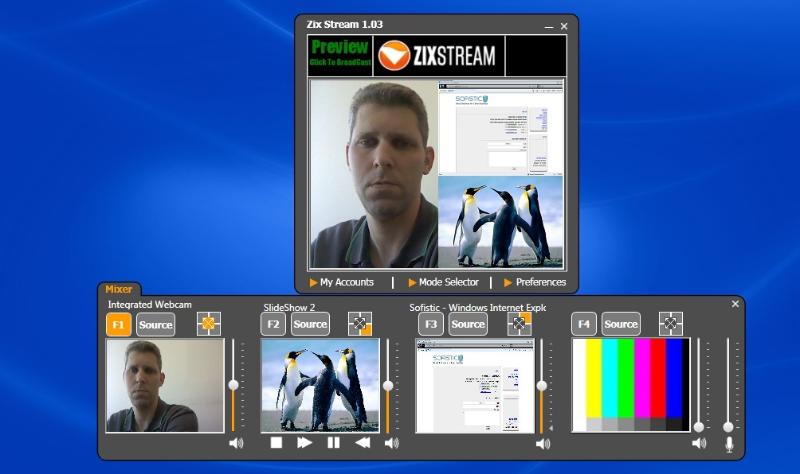Screen dimensions: 800x474
Task: Click the microphone level slider handle
Action: 729,427
